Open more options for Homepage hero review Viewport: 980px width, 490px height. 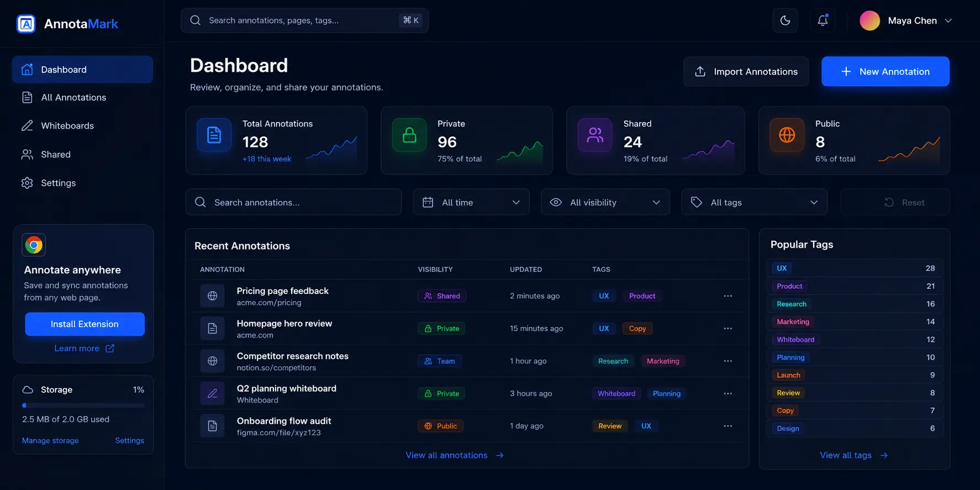coord(728,329)
